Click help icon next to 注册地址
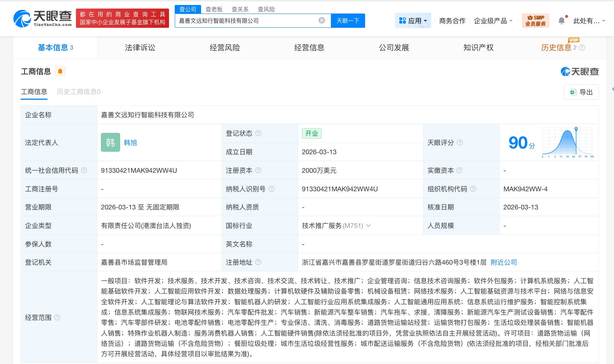 [x=258, y=262]
